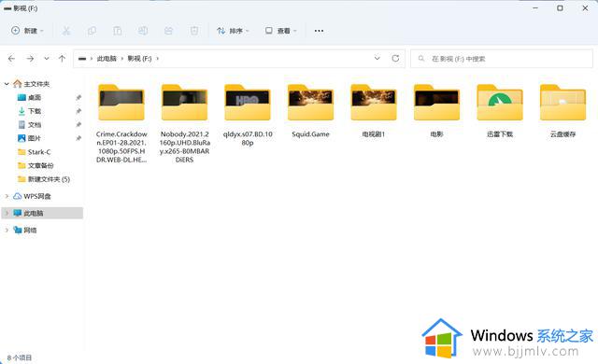598x364 pixels.
Task: Click the Copy icon in toolbar
Action: click(x=92, y=31)
